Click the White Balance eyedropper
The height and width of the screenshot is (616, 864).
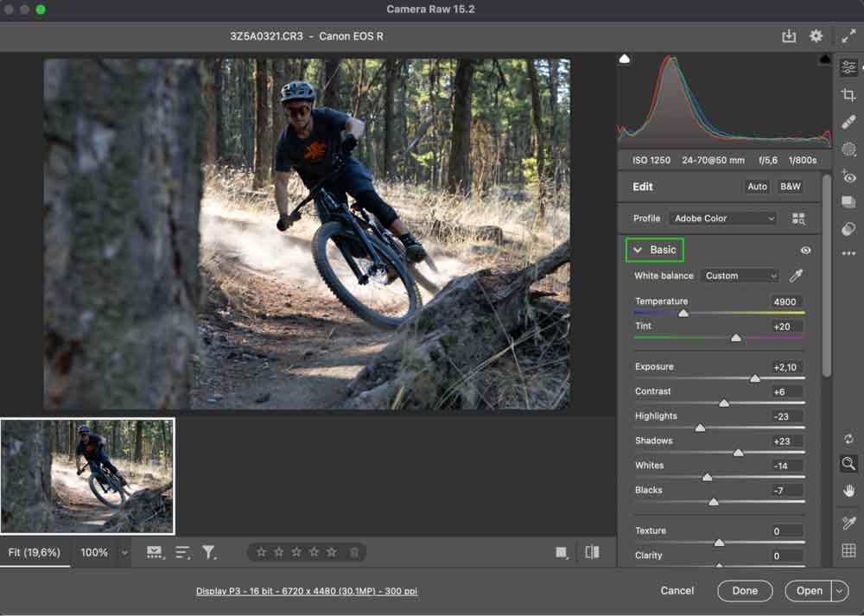point(797,276)
